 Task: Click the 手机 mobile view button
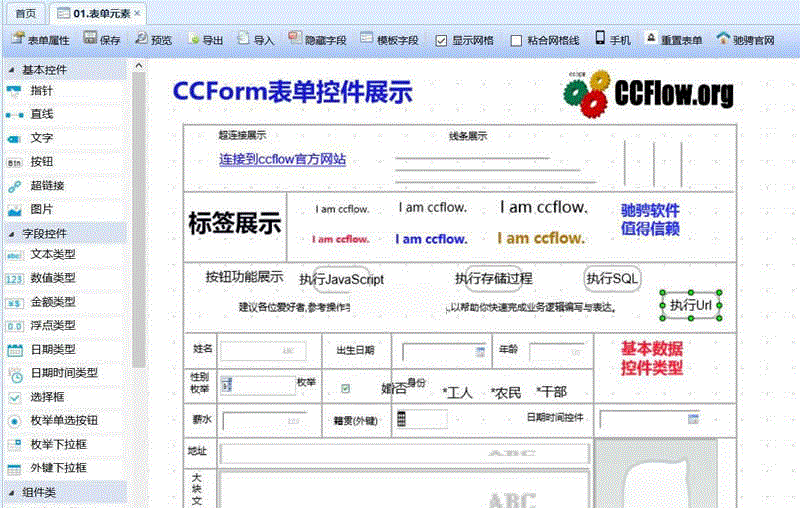point(613,40)
